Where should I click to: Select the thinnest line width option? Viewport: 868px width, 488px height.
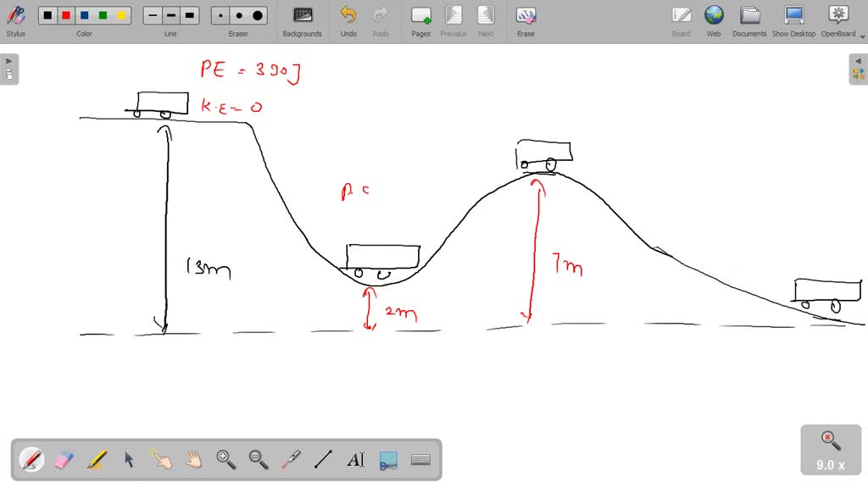[x=153, y=15]
